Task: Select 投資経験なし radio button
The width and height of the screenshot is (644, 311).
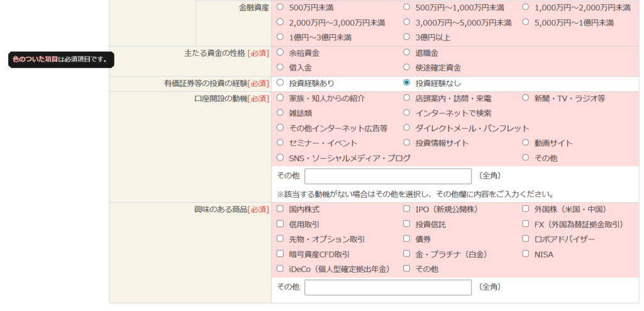Action: tap(406, 83)
